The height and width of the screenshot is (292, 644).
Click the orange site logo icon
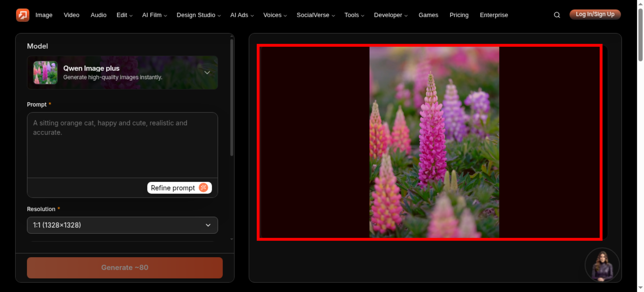23,15
